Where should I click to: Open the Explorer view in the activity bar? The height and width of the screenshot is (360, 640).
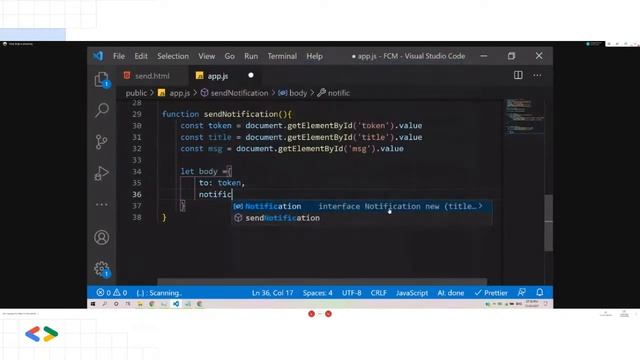coord(102,80)
